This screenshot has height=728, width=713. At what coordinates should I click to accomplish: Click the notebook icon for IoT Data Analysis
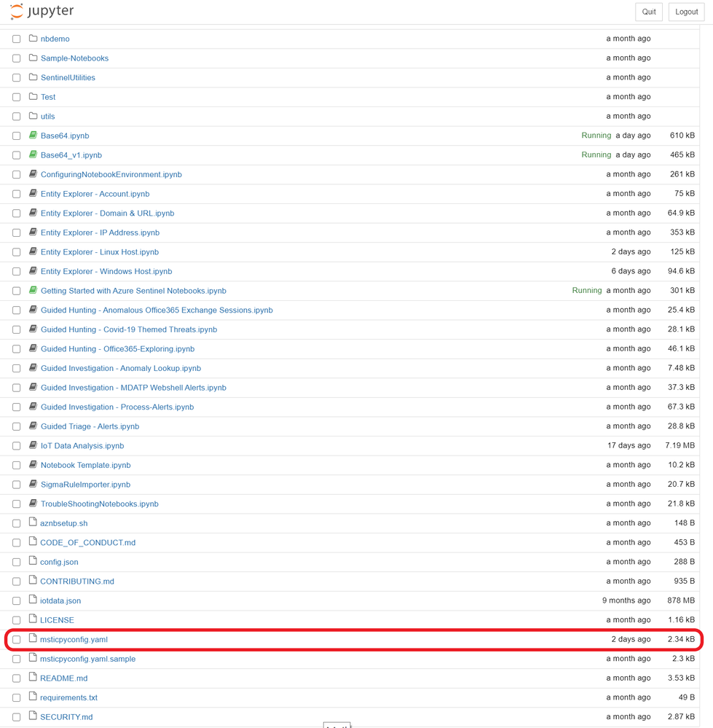[33, 445]
